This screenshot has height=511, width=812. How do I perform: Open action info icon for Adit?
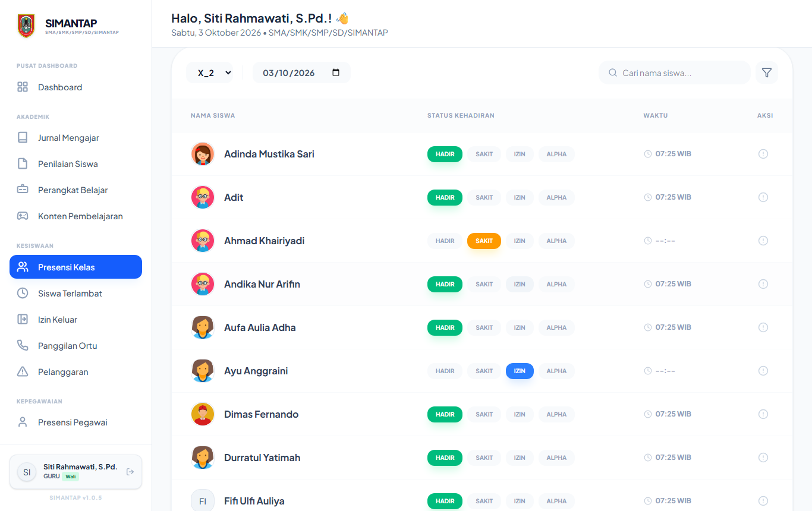(x=763, y=197)
